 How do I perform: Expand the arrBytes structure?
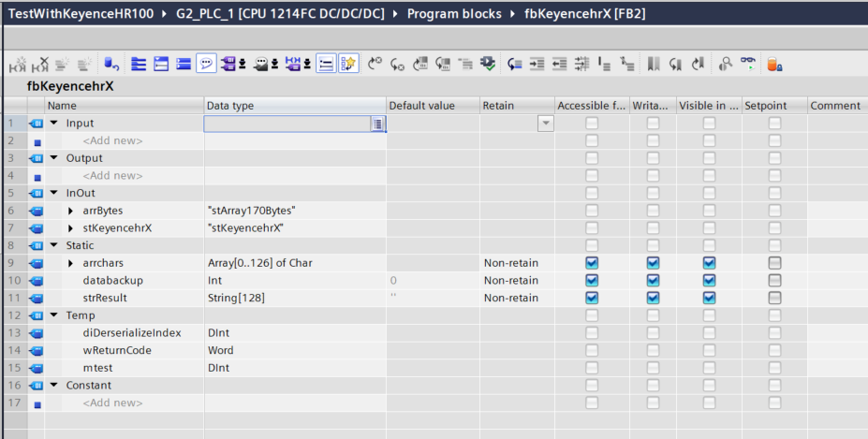(x=70, y=211)
